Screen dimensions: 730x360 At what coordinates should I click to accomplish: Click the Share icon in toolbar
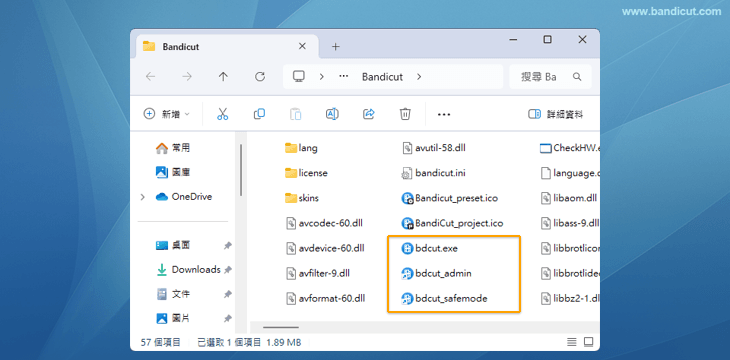click(369, 114)
